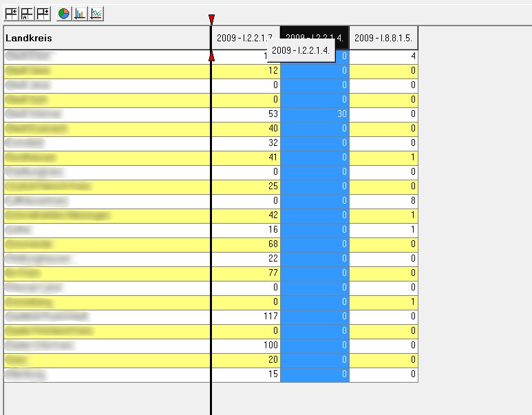Click the auto-fit column width icon
This screenshot has width=532, height=415.
(27, 13)
